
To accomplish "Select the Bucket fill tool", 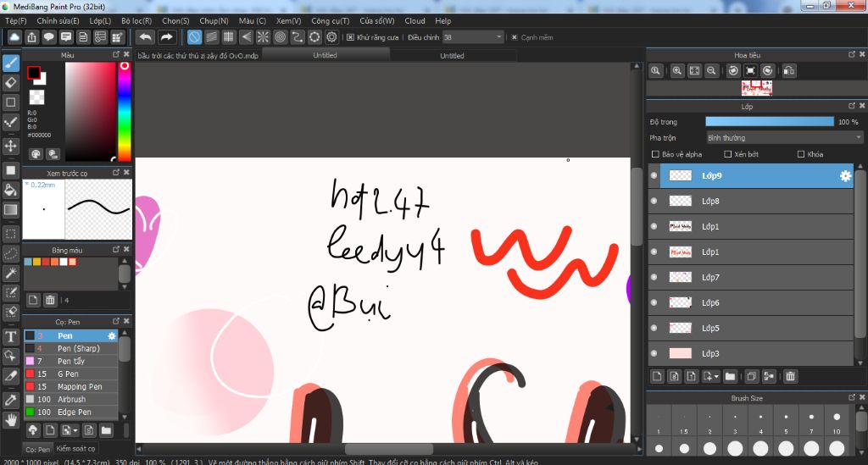I will tap(10, 191).
